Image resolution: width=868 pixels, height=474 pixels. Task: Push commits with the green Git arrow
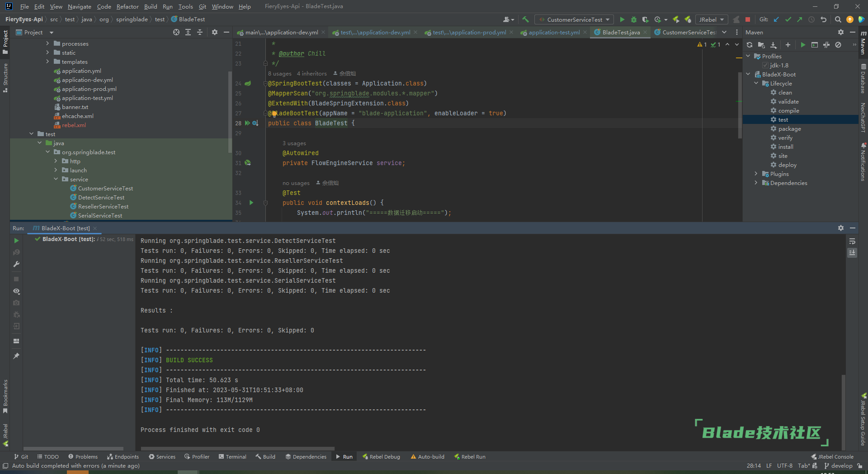800,19
